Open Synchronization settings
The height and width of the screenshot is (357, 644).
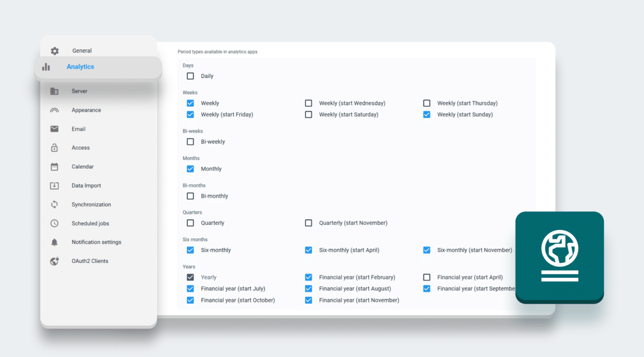tap(91, 205)
